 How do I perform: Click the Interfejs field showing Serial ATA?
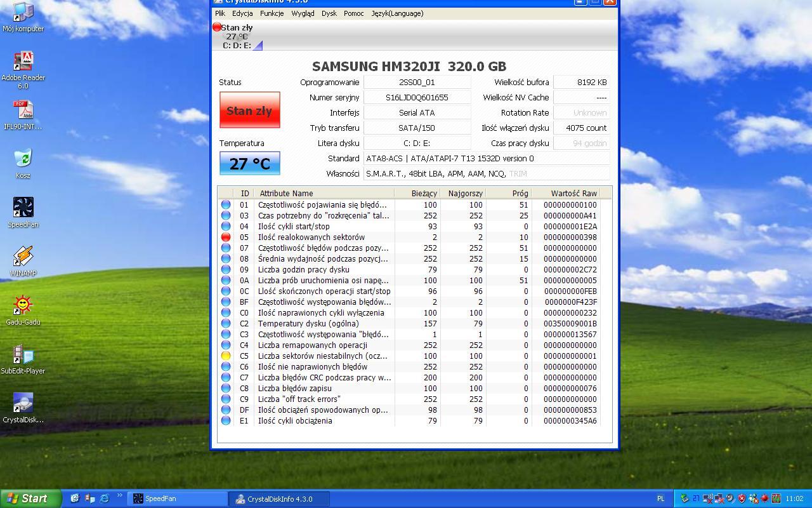[x=417, y=112]
